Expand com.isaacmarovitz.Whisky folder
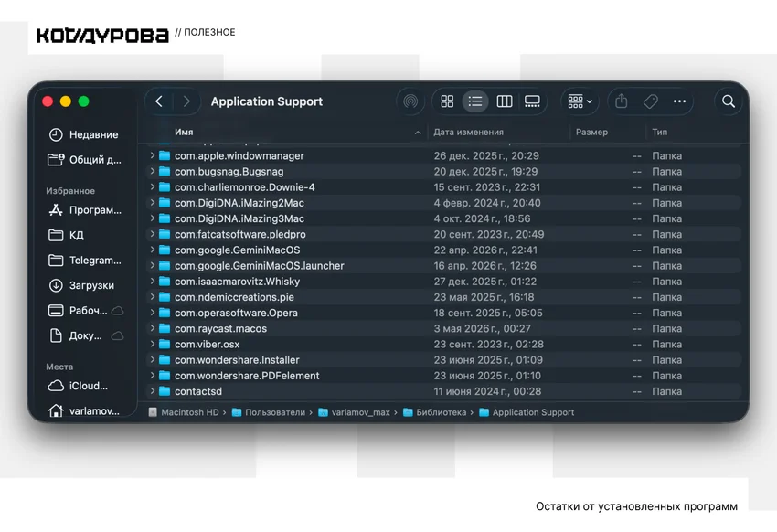Screen dimensions: 777x532 (153, 282)
